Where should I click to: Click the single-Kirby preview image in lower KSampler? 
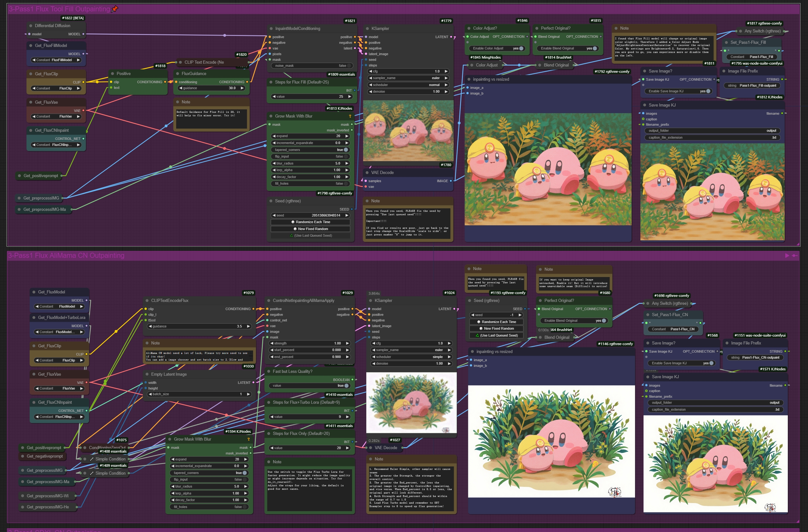click(412, 403)
